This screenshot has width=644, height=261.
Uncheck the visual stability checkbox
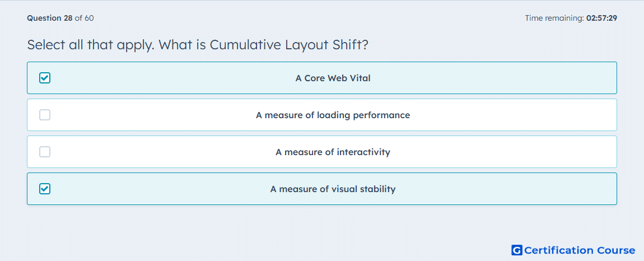click(45, 189)
